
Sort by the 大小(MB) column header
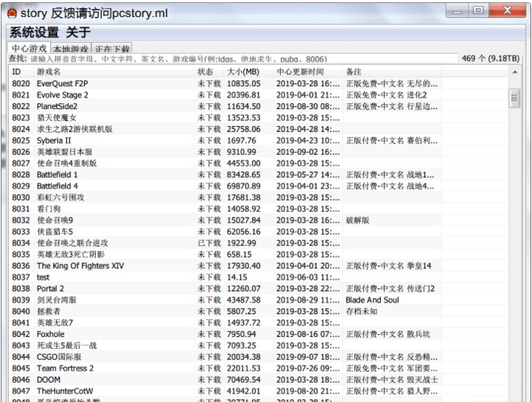point(243,72)
